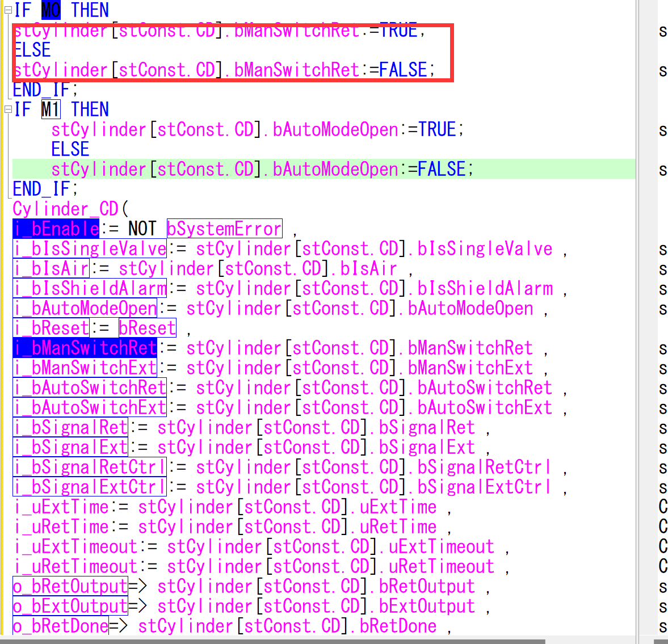The height and width of the screenshot is (644, 668).
Task: Click the i_bAutoModeOpen parameter name
Action: (85, 308)
